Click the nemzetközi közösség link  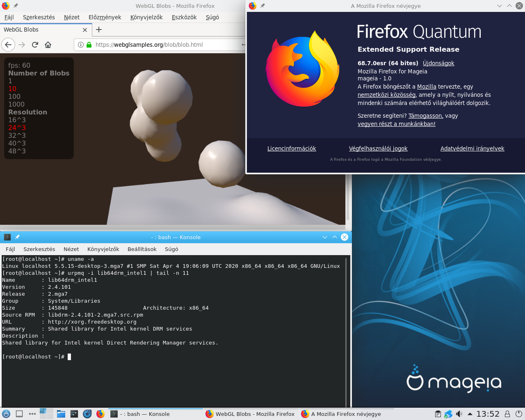coord(387,95)
